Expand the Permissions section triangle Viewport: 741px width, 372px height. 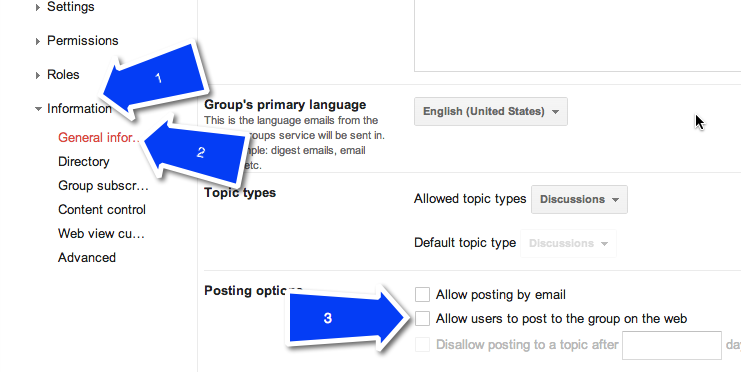(x=38, y=41)
